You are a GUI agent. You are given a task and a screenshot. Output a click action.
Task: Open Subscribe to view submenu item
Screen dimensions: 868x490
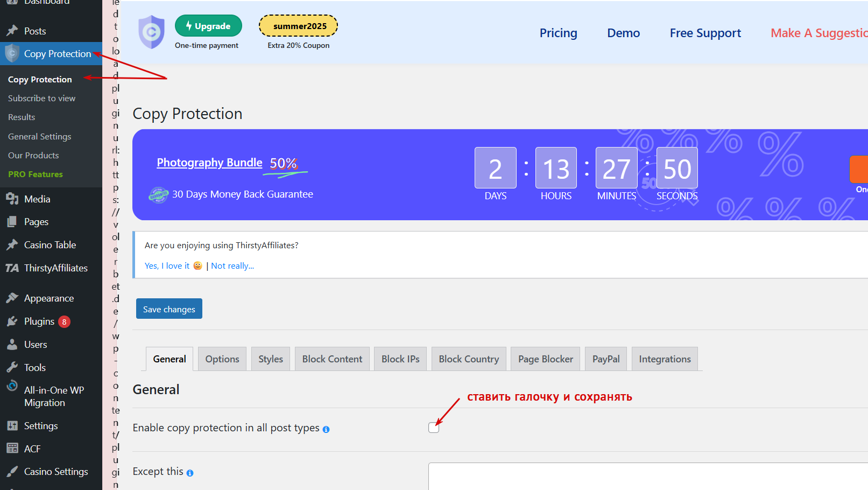coord(41,98)
